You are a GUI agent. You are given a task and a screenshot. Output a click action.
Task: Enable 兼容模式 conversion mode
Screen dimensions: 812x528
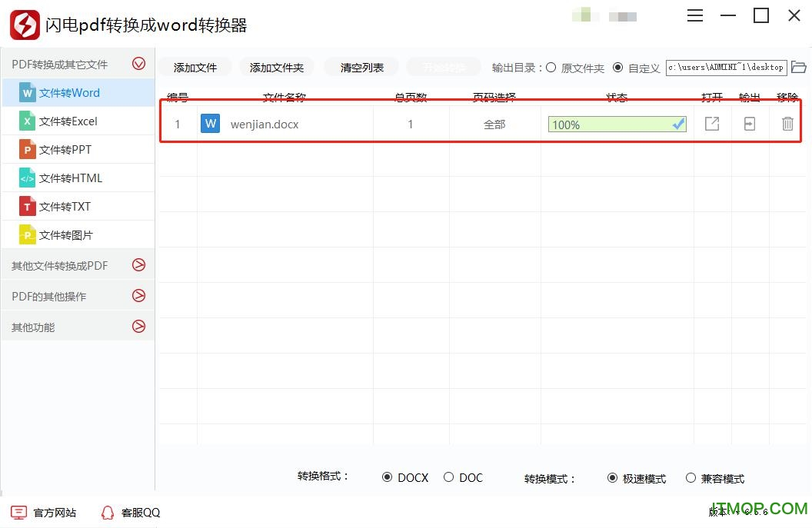pyautogui.click(x=691, y=477)
